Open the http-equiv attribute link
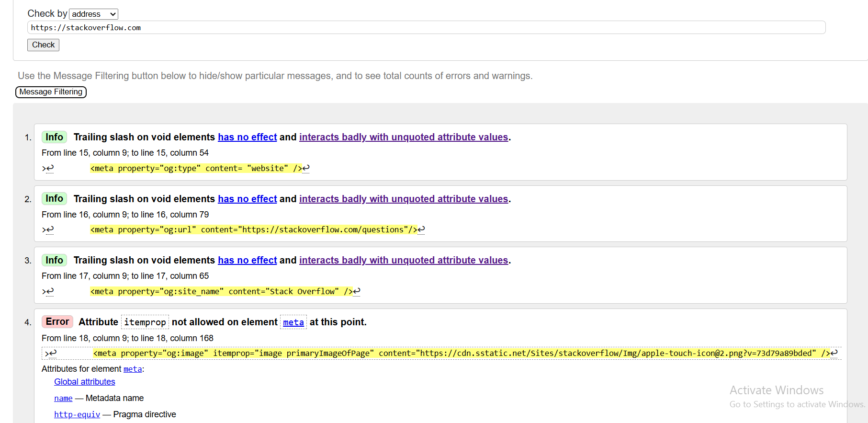Viewport: 868px width, 423px height. tap(77, 414)
